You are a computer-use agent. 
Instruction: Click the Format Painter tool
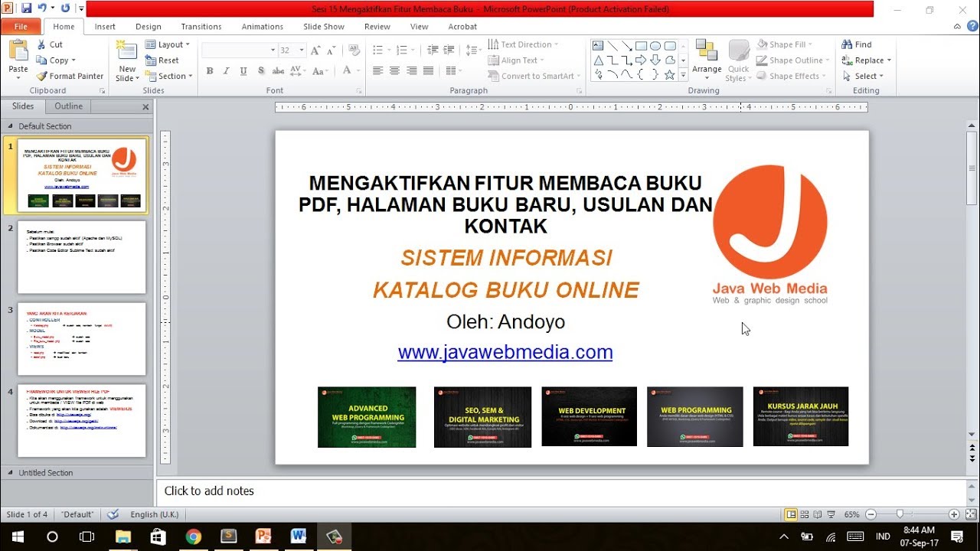tap(70, 76)
